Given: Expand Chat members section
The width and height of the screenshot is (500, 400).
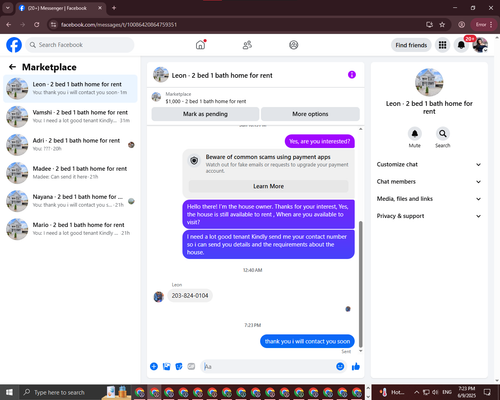Looking at the screenshot, I should click(429, 182).
